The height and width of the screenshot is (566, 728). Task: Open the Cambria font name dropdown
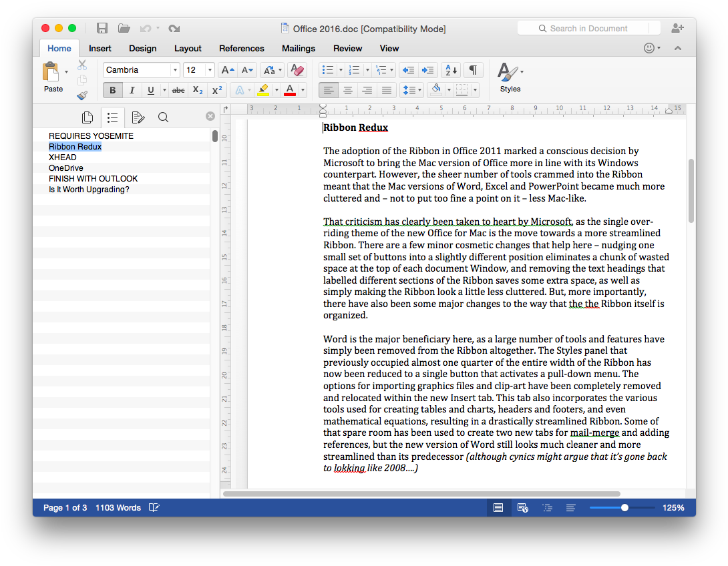(x=175, y=70)
